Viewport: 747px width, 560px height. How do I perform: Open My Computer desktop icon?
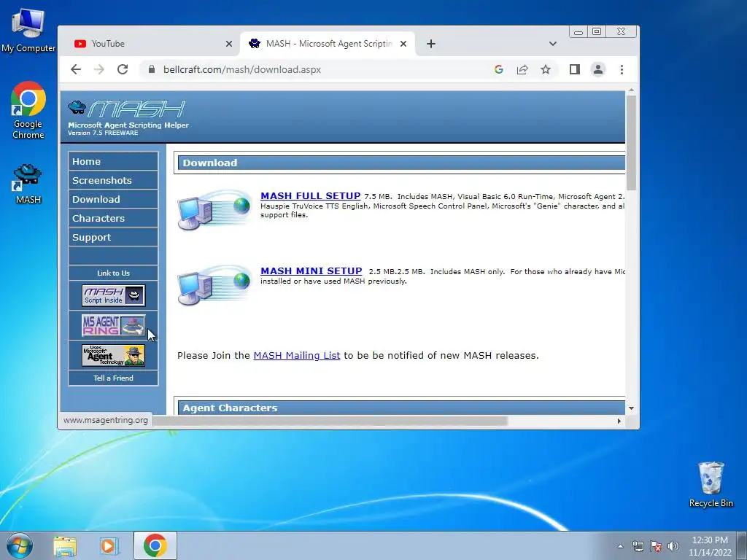coord(28,31)
